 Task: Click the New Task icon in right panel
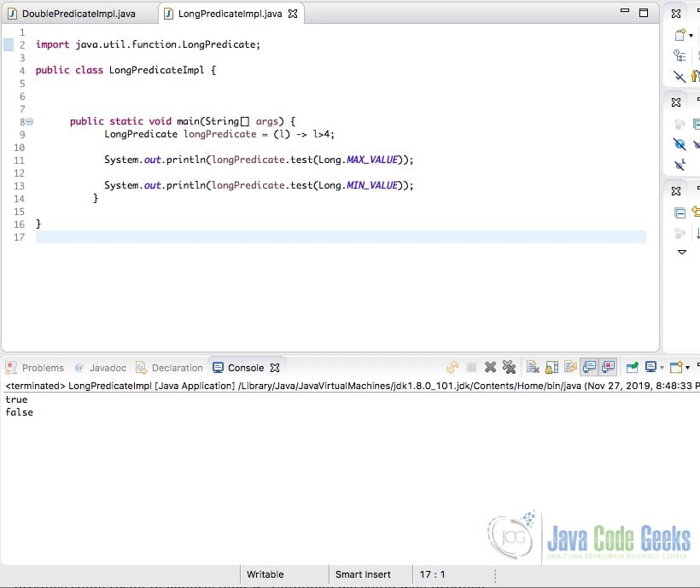pos(680,35)
